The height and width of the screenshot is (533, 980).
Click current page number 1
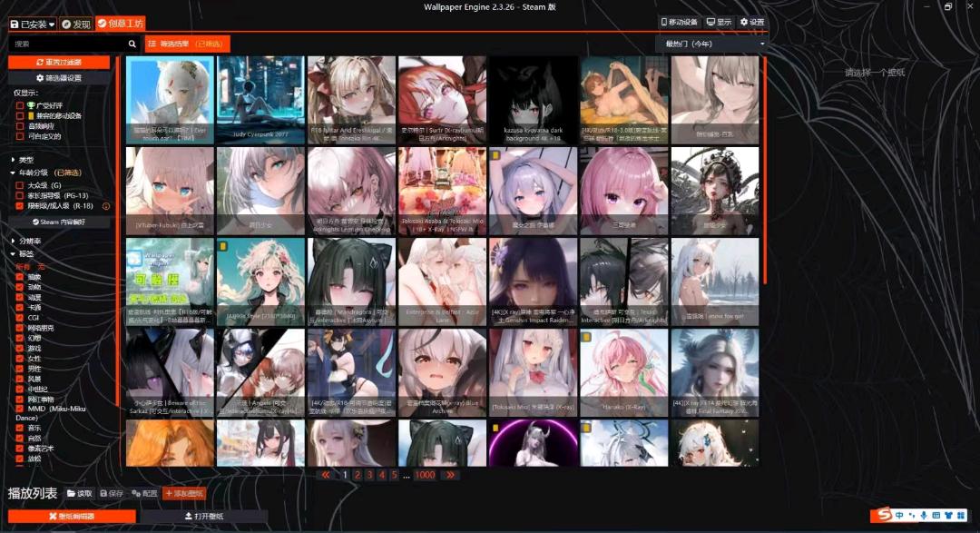pyautogui.click(x=345, y=476)
